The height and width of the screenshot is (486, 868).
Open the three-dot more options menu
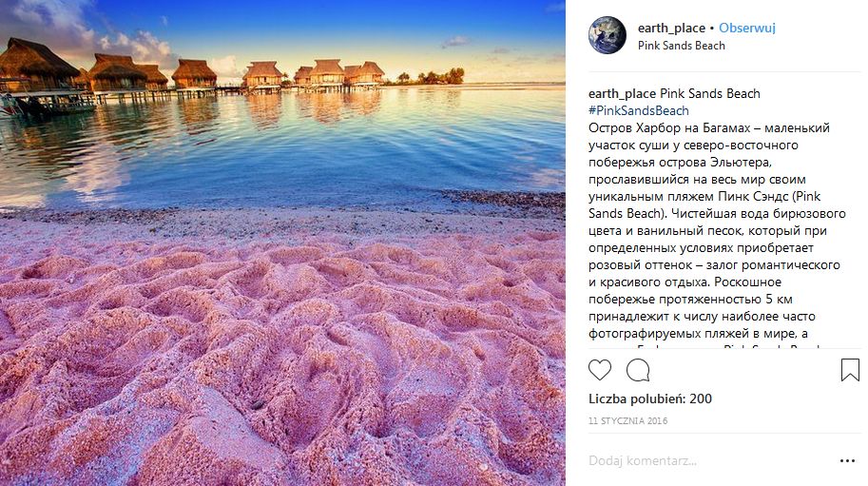click(847, 460)
